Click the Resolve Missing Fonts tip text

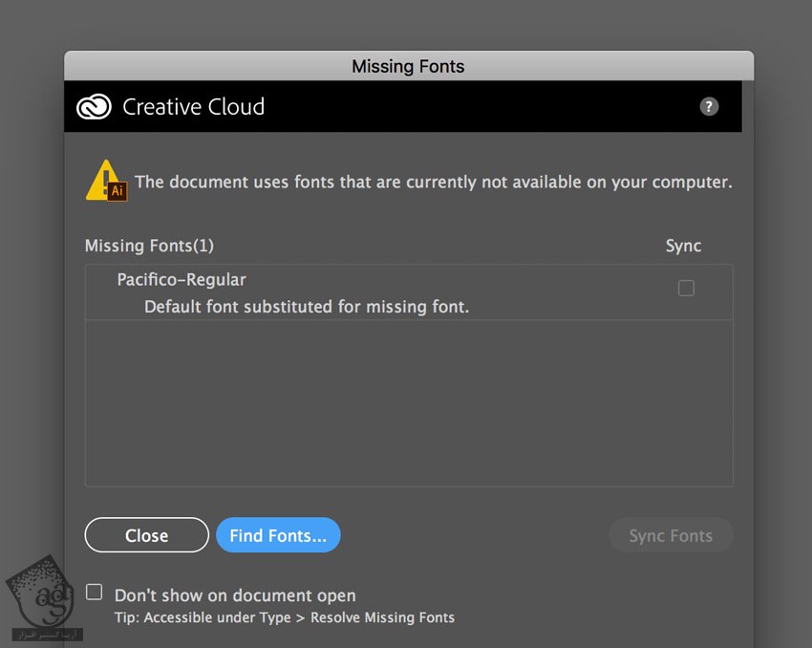(285, 617)
